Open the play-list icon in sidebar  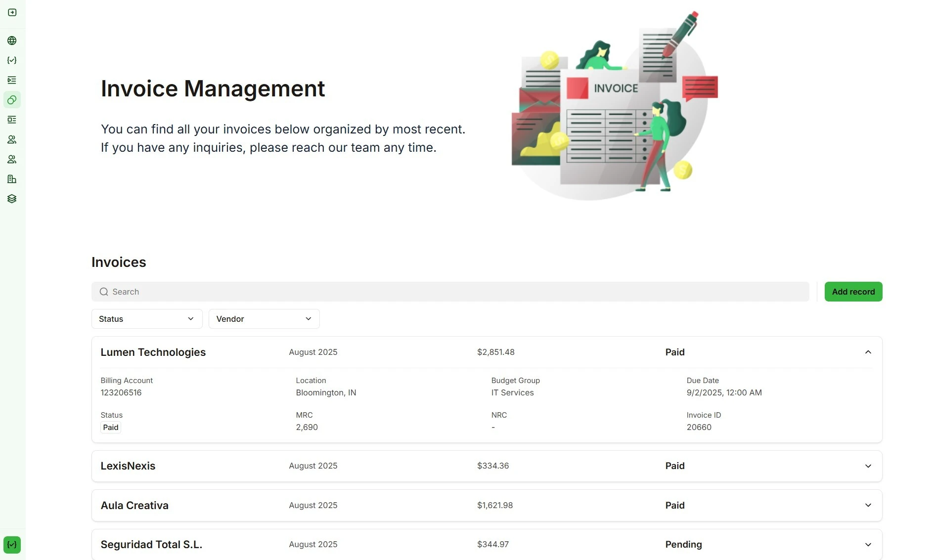pos(12,80)
